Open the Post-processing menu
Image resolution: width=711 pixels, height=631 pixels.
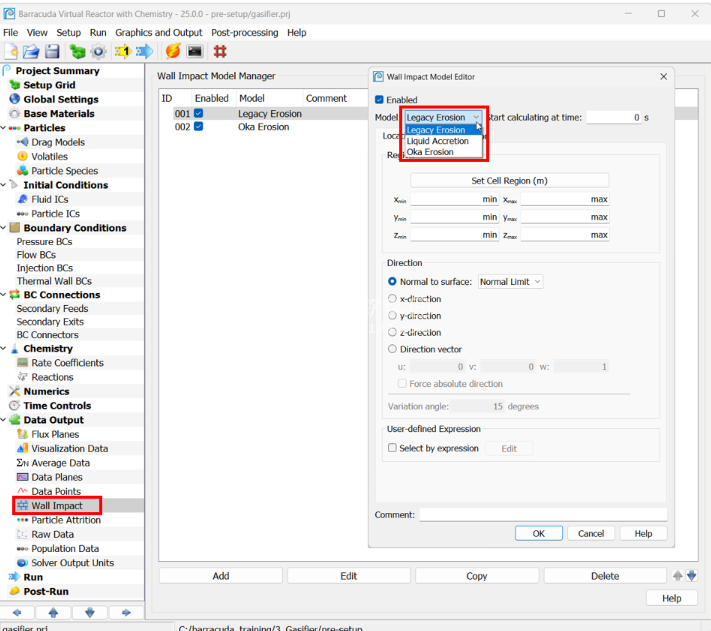(x=244, y=33)
